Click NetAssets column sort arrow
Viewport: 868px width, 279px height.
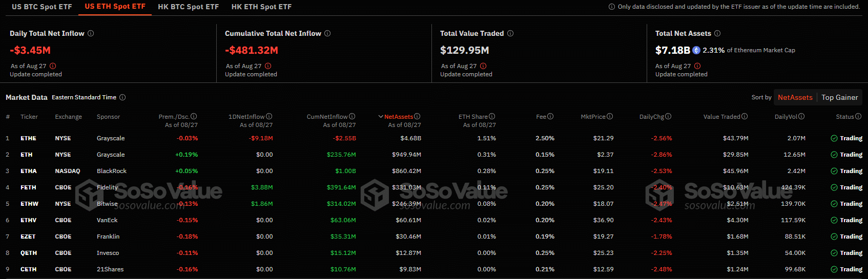[x=381, y=117]
